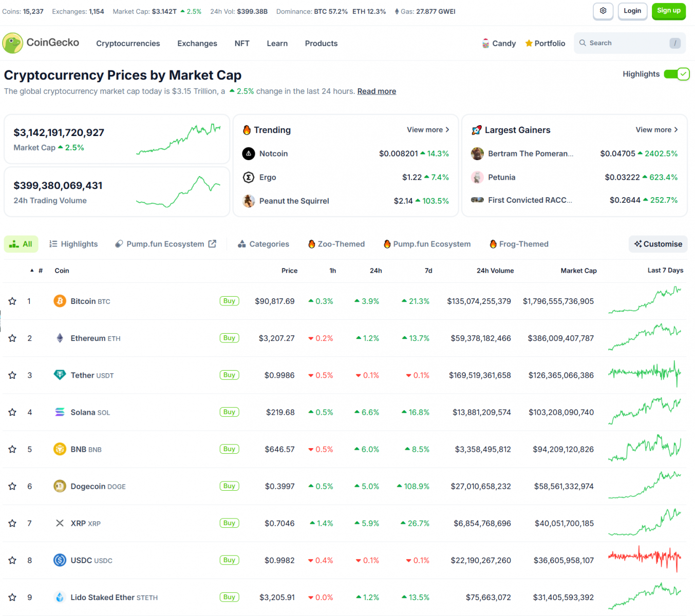Open the Frog-Themed category link
The height and width of the screenshot is (616, 695).
click(519, 244)
